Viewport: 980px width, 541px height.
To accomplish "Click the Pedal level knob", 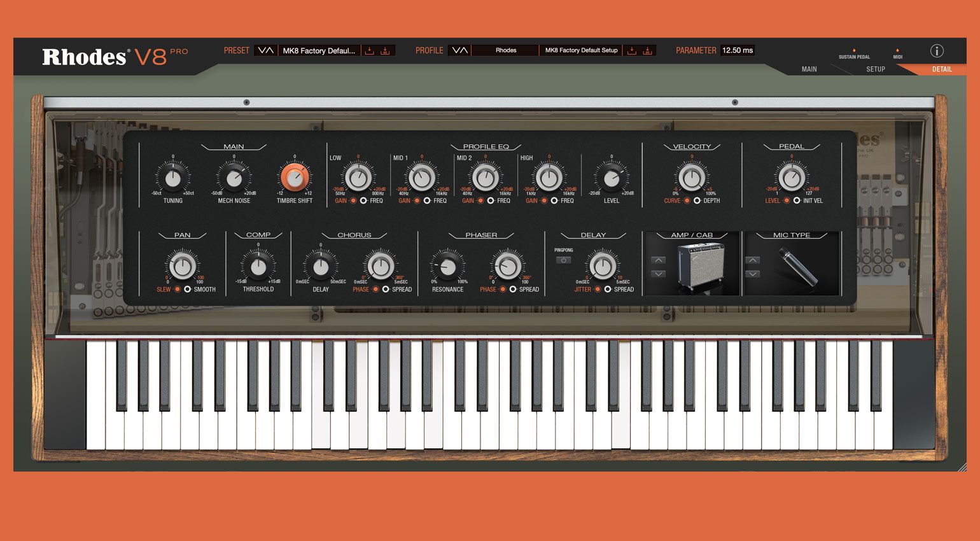I will 792,178.
